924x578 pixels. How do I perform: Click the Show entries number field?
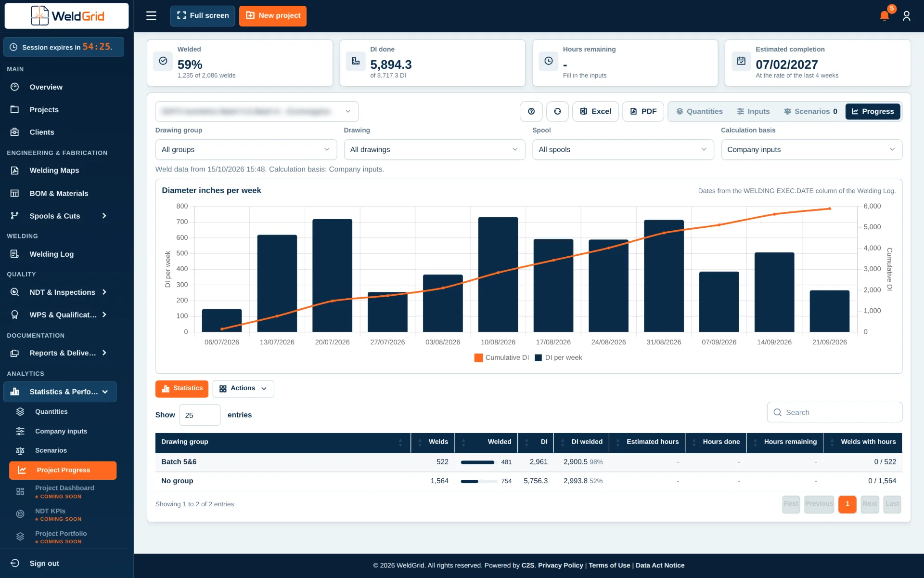tap(200, 415)
